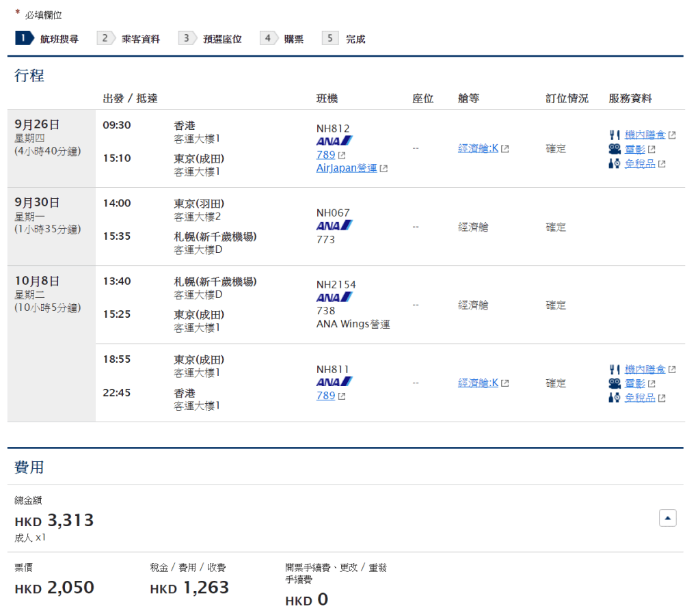
Task: Select step 1 航班搜尋 tab
Action: (x=47, y=39)
